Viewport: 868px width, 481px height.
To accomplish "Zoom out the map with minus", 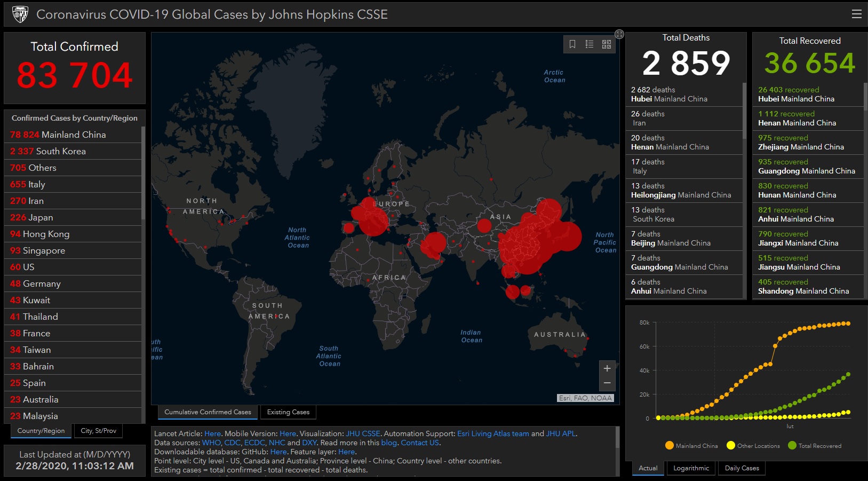I will coord(607,383).
